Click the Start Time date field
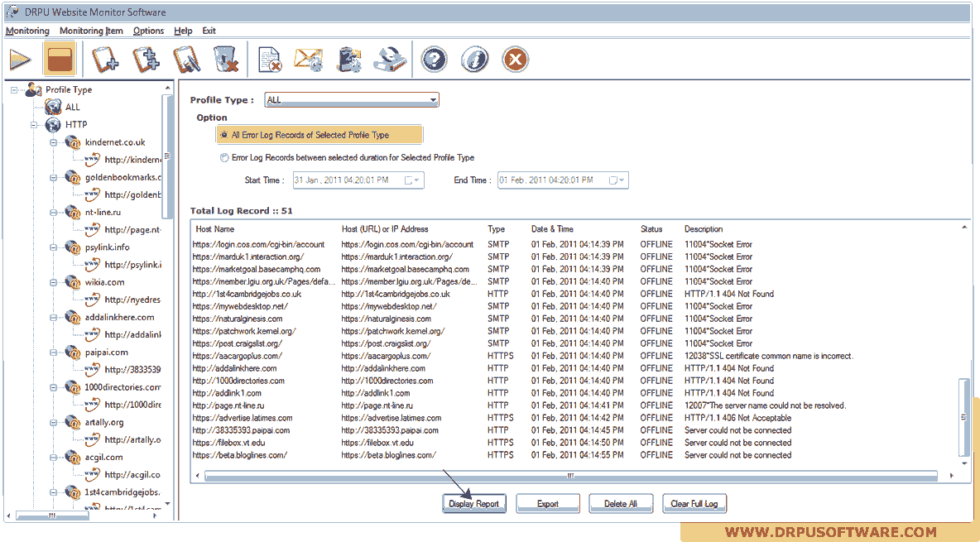The width and height of the screenshot is (980, 542). coord(358,180)
